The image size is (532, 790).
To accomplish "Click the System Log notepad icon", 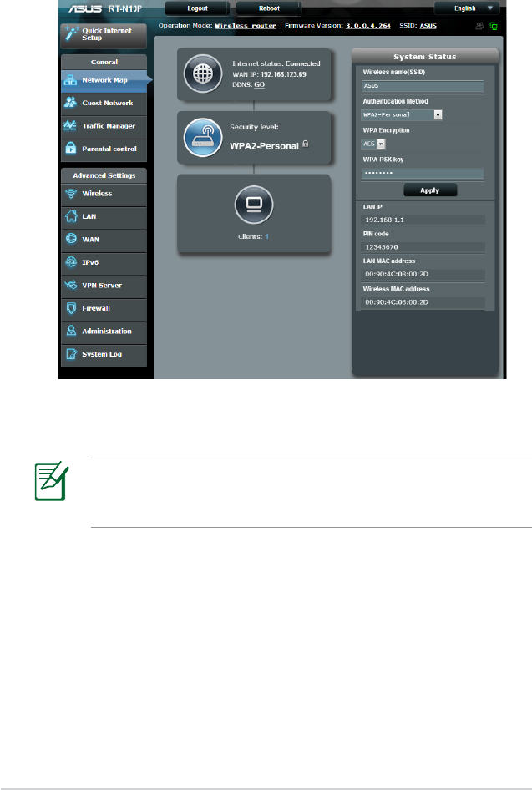I will pyautogui.click(x=70, y=354).
